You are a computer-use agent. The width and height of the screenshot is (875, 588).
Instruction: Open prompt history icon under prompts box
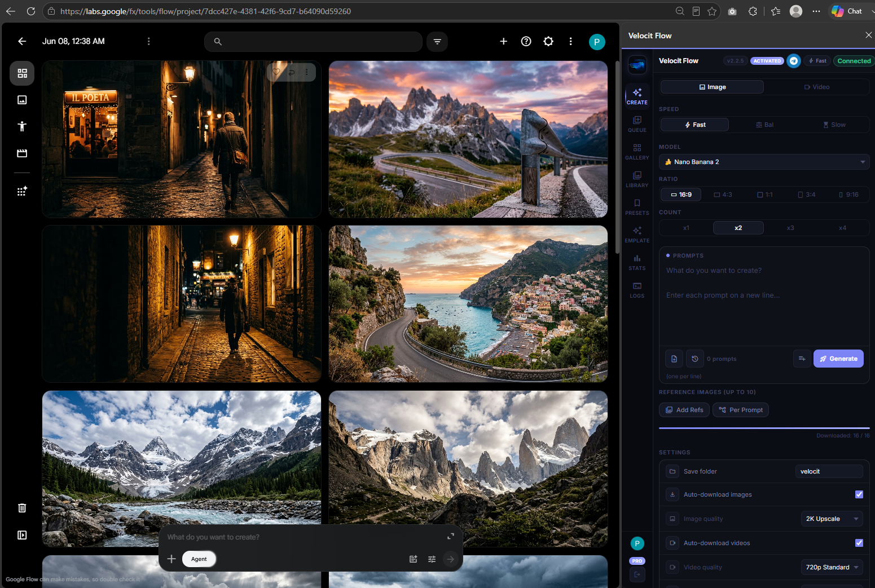pos(695,359)
